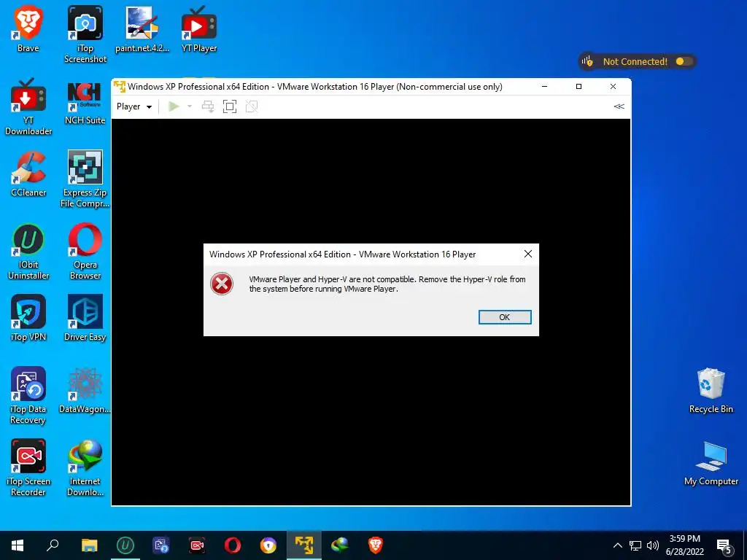Open iTop Data Recovery taskbar icon
The width and height of the screenshot is (747, 560).
pos(161,545)
